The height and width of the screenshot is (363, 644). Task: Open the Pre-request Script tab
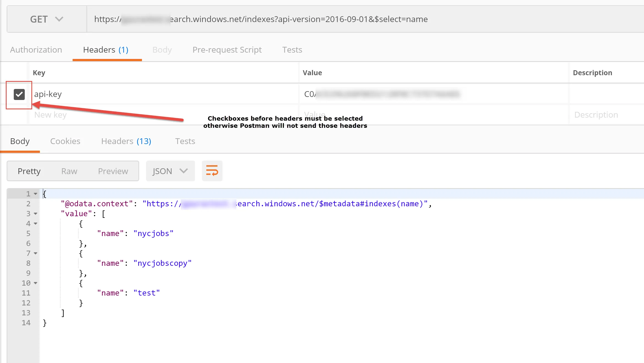(x=227, y=50)
